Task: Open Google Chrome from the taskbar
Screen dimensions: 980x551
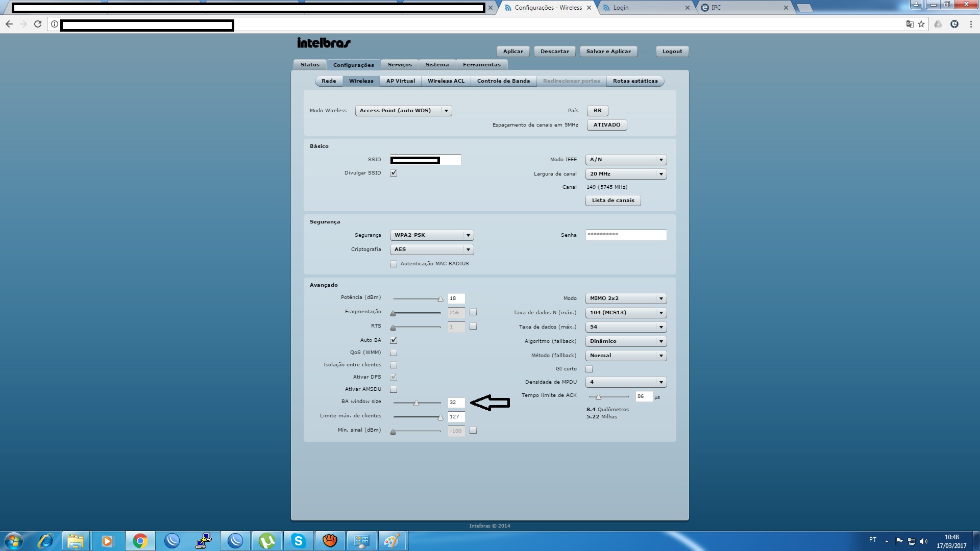Action: (140, 541)
